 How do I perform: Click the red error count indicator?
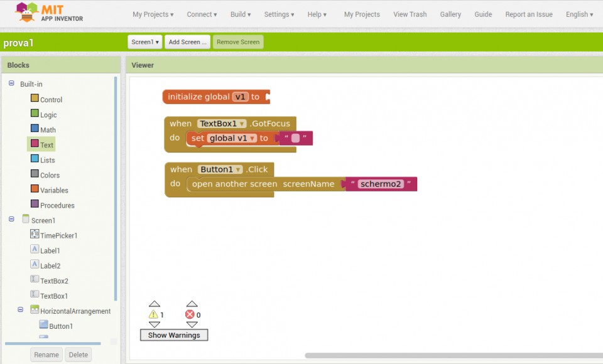tap(192, 314)
